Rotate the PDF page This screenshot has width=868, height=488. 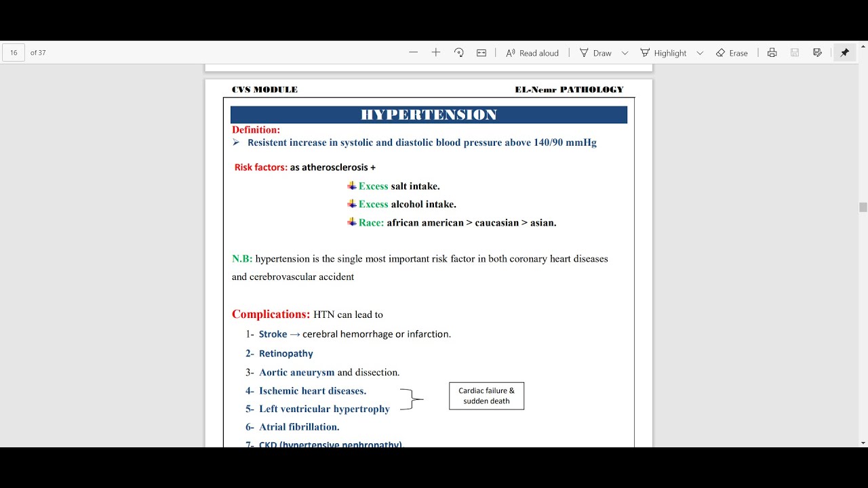tap(459, 52)
